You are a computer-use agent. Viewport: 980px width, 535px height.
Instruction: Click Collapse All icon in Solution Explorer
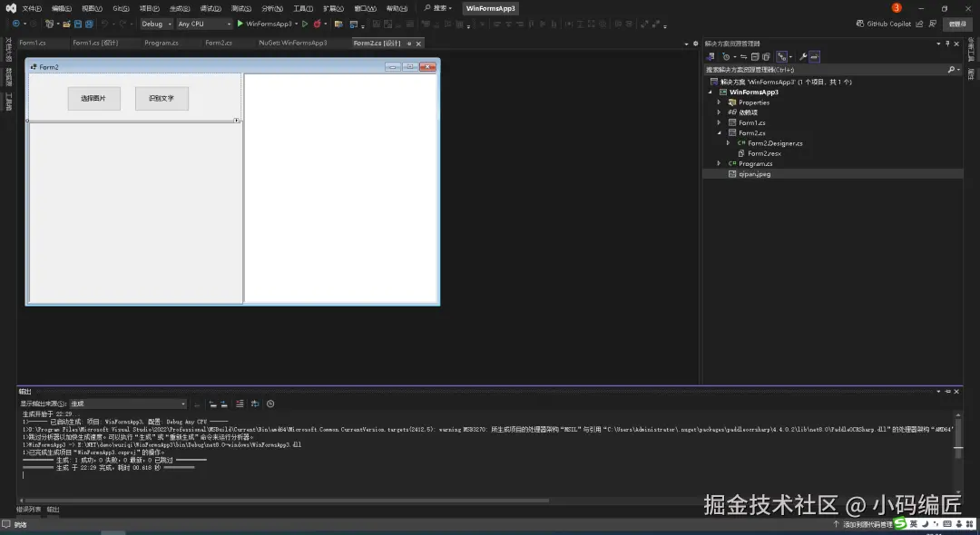tap(754, 57)
